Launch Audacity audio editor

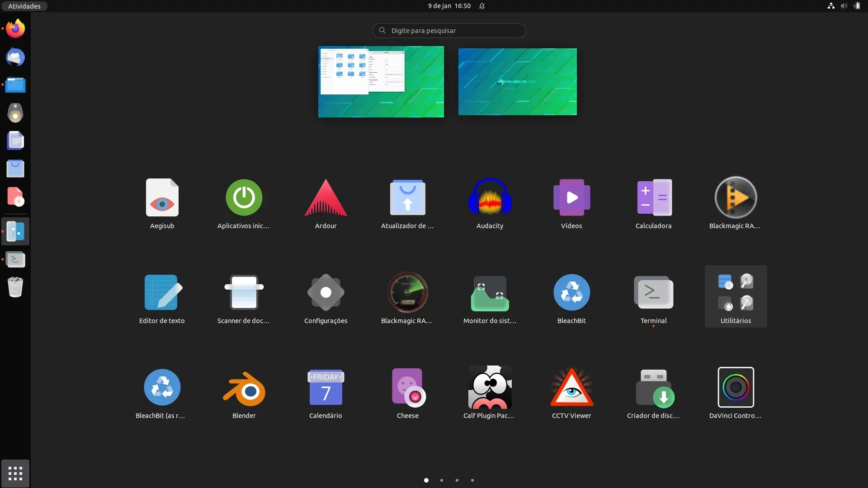[x=490, y=204]
